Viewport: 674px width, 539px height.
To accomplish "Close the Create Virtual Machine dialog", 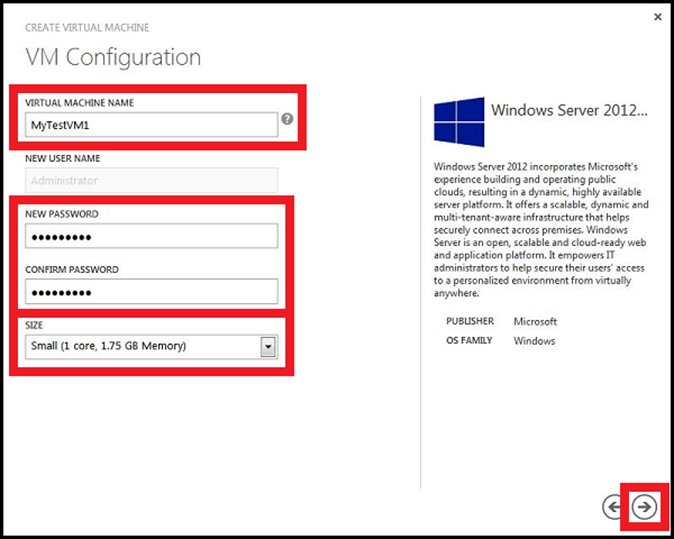I will coord(658,17).
